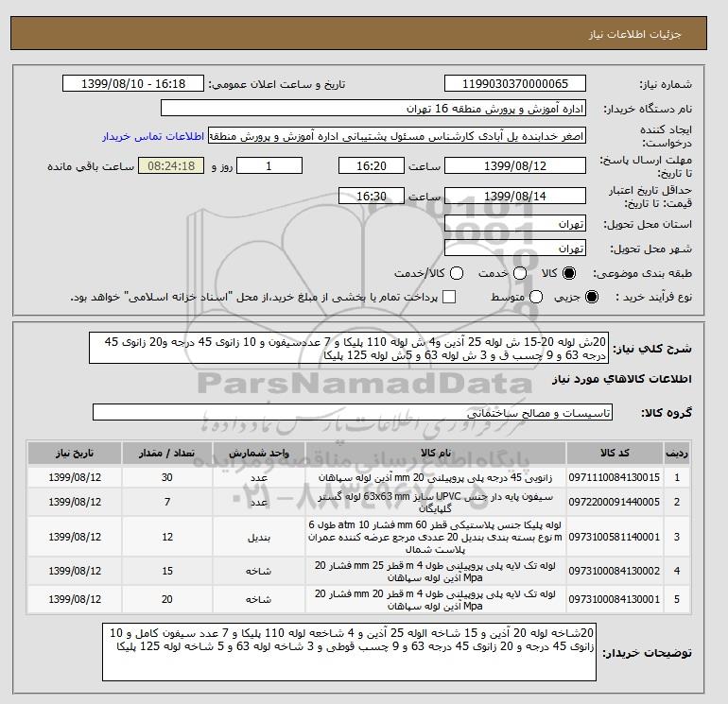This screenshot has width=728, height=704.
Task: Click the کد کالا column header
Action: tap(615, 453)
